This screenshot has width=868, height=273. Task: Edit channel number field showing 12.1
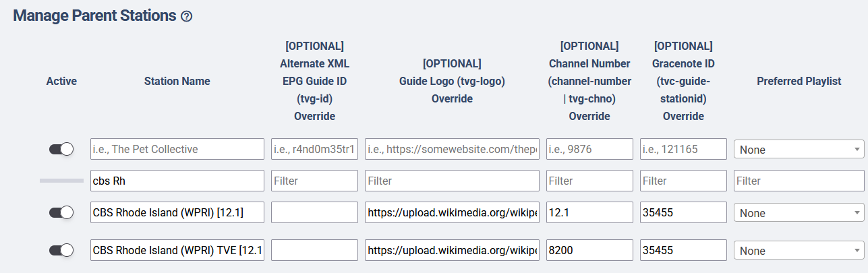coord(589,213)
